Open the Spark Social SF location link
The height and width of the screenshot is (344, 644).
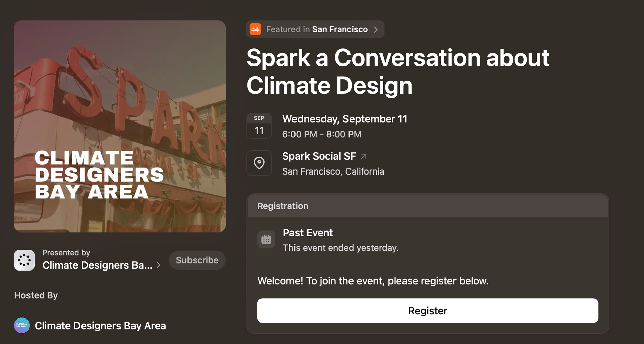(319, 156)
